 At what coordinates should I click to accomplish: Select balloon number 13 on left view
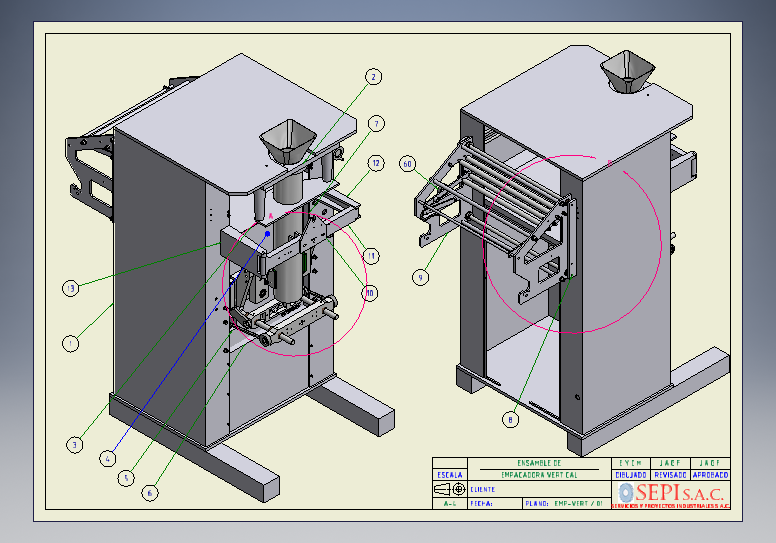[x=70, y=288]
